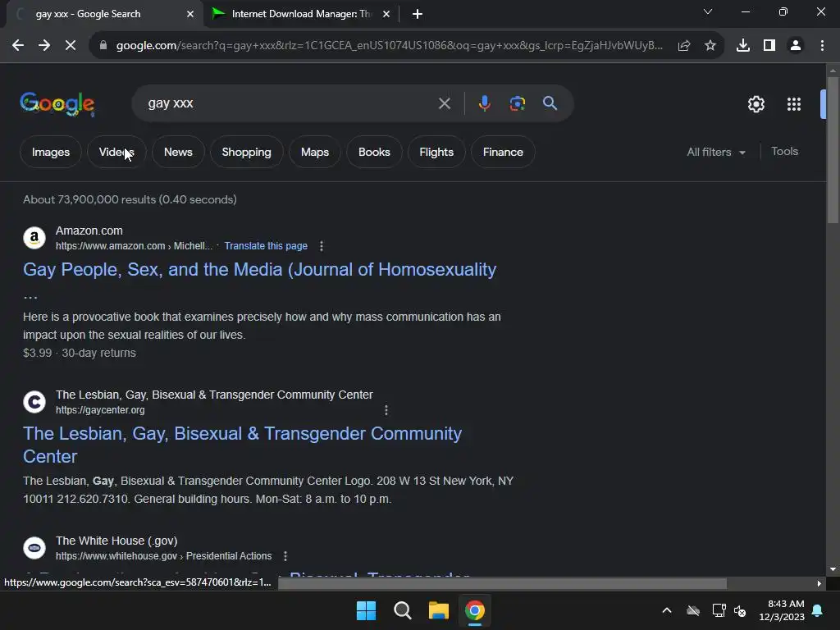Open the Chrome downloads icon
Viewport: 840px width, 630px height.
tap(743, 46)
